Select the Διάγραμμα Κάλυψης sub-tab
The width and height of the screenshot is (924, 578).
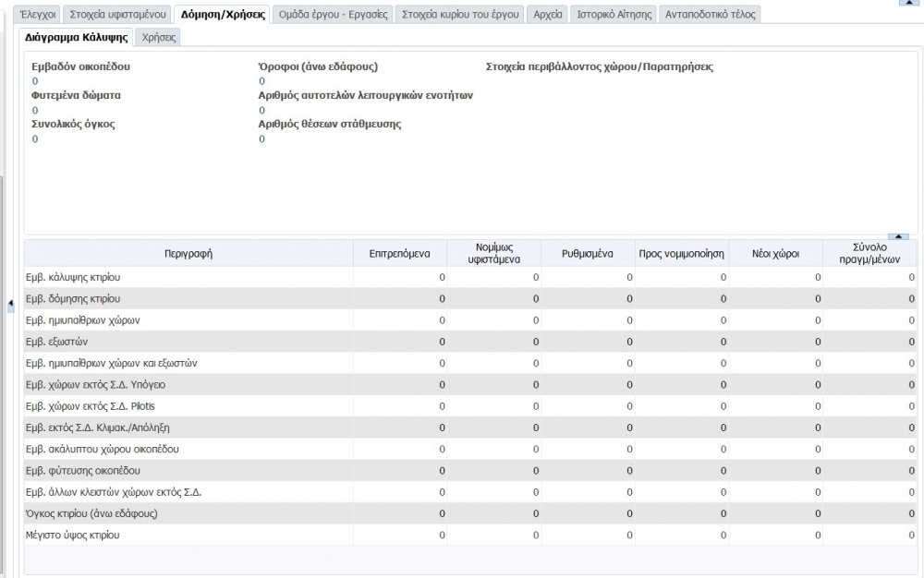(76, 37)
